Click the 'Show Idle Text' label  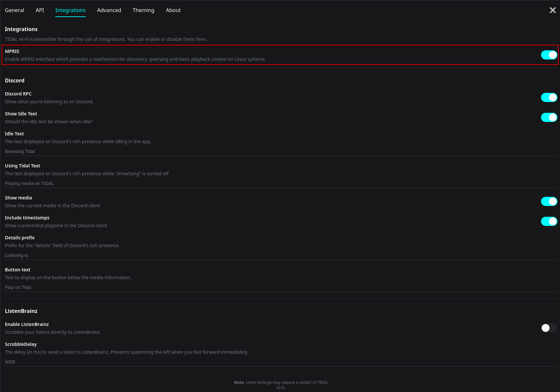(x=21, y=114)
